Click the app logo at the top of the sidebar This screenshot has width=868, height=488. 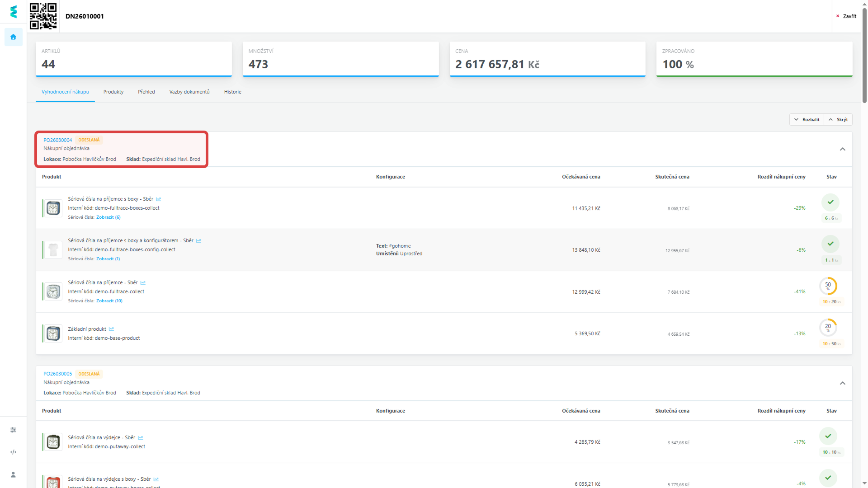pyautogui.click(x=13, y=12)
